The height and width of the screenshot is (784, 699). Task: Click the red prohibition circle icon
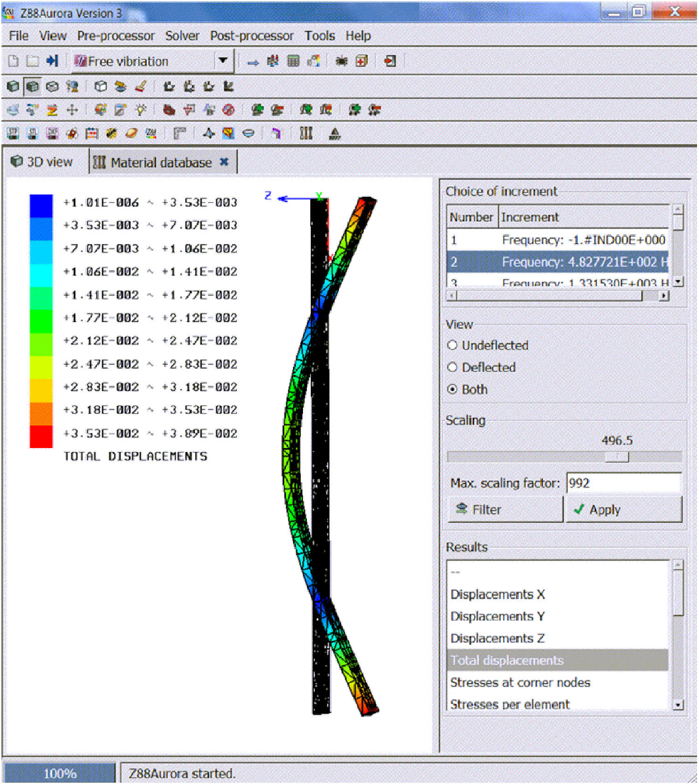228,110
